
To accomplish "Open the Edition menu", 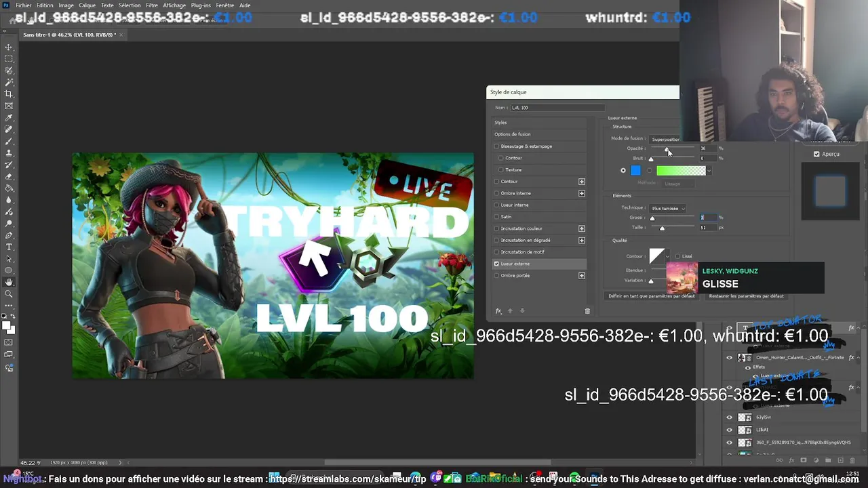I will coord(45,5).
